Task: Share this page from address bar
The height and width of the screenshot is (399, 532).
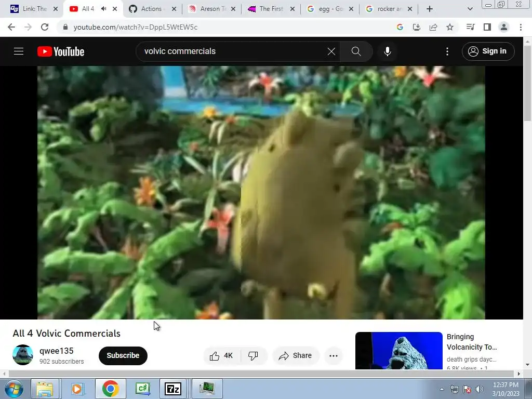Action: [x=433, y=27]
